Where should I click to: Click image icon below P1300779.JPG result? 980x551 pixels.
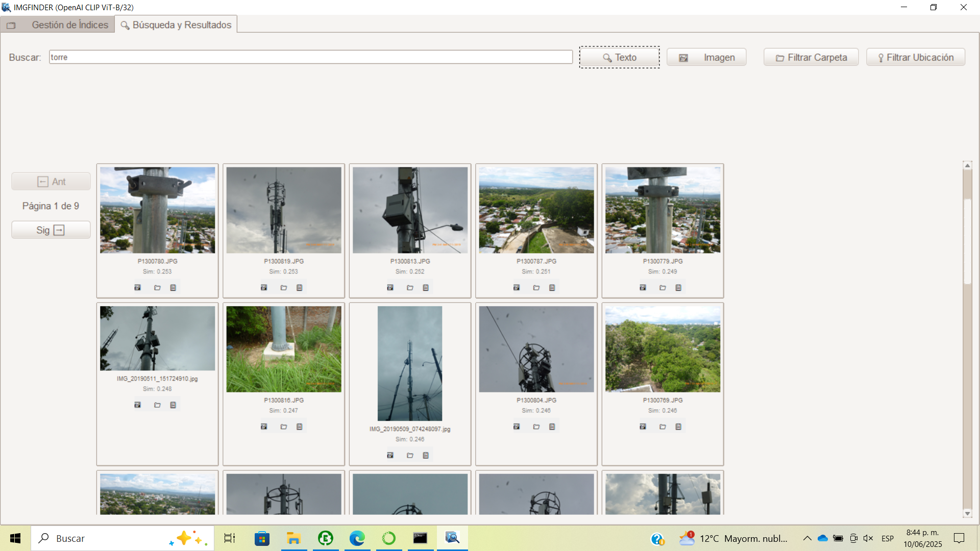coord(643,288)
